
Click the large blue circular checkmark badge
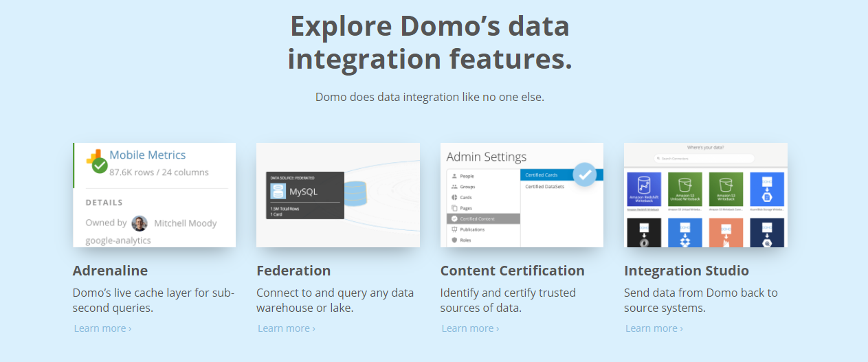(x=584, y=174)
